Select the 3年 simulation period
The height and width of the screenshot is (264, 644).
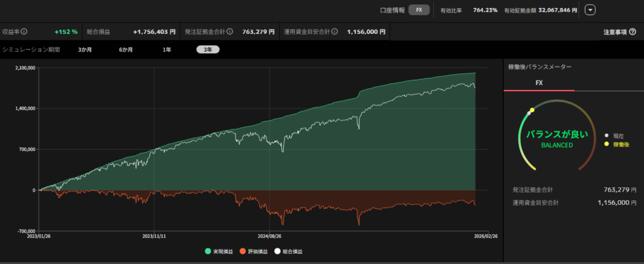(x=208, y=50)
